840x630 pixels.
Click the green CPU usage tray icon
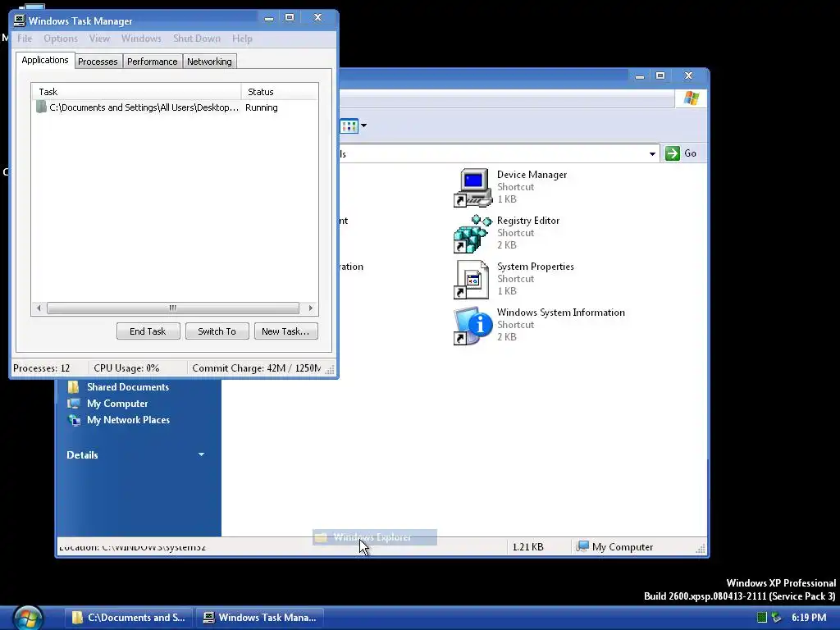[x=762, y=618]
